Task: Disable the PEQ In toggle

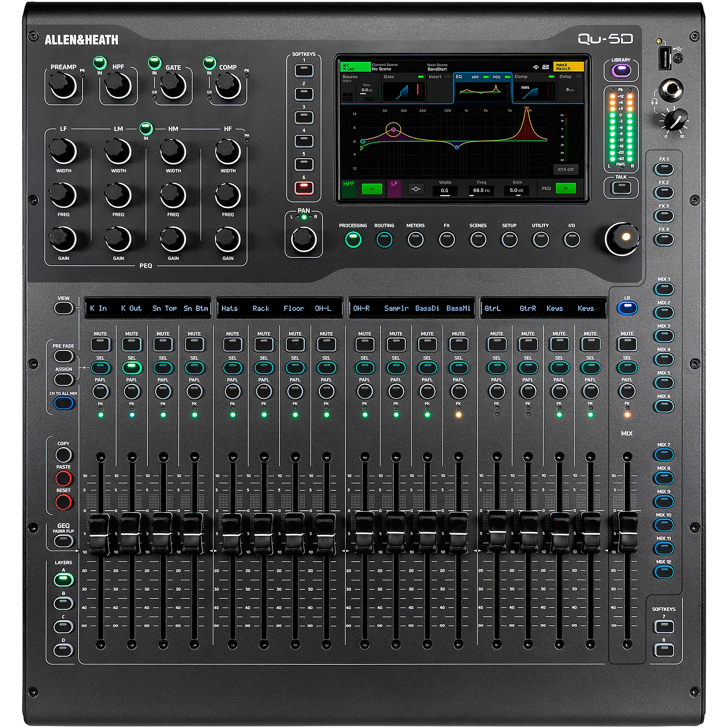Action: coord(566,189)
